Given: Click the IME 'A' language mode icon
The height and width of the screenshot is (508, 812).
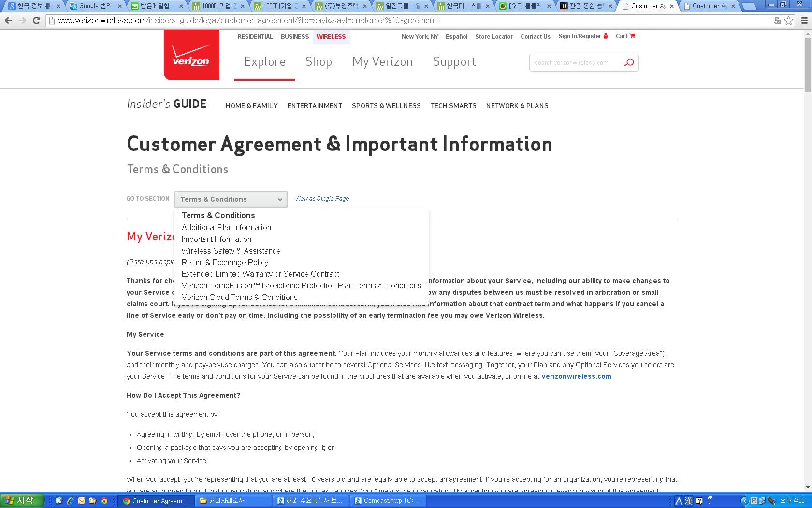Looking at the screenshot, I should (679, 501).
